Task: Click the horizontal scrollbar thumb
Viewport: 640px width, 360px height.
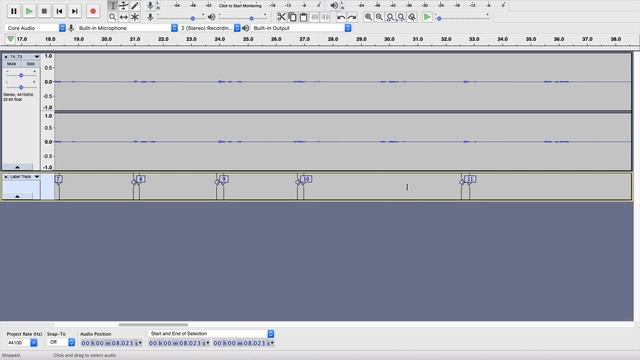Action: click(153, 324)
